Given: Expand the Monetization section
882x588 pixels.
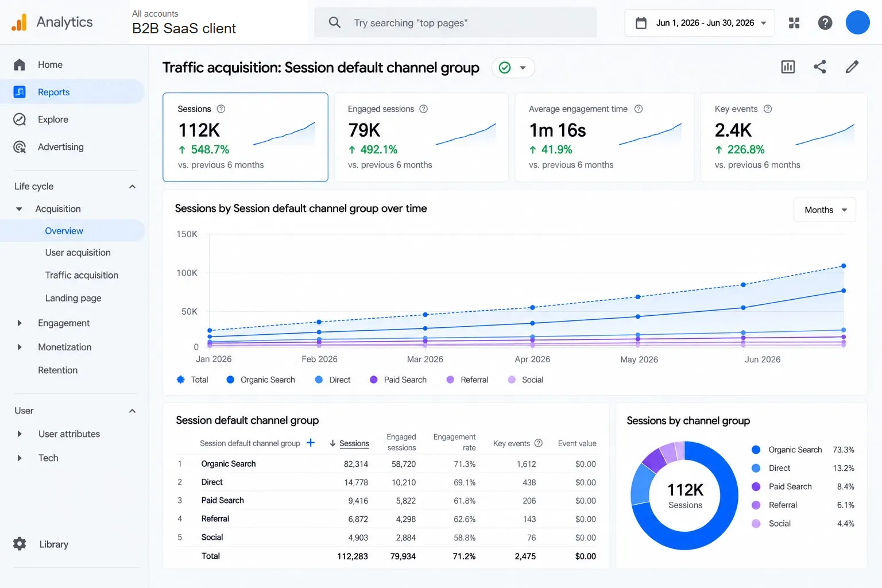Looking at the screenshot, I should (20, 347).
